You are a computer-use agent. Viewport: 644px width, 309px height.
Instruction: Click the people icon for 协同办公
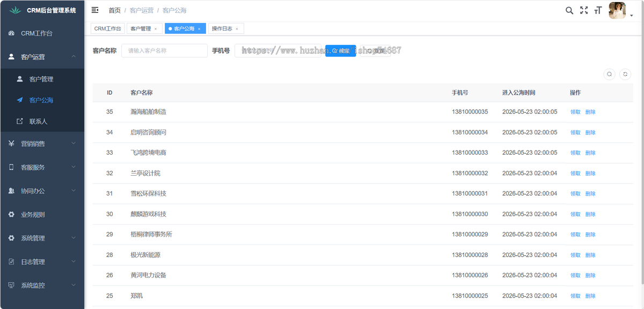11,191
